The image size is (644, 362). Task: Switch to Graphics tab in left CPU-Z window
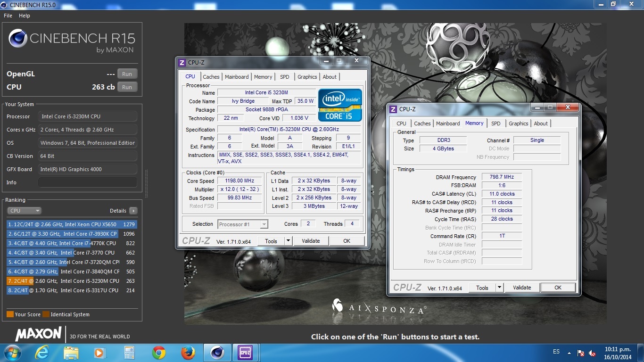[x=307, y=77]
